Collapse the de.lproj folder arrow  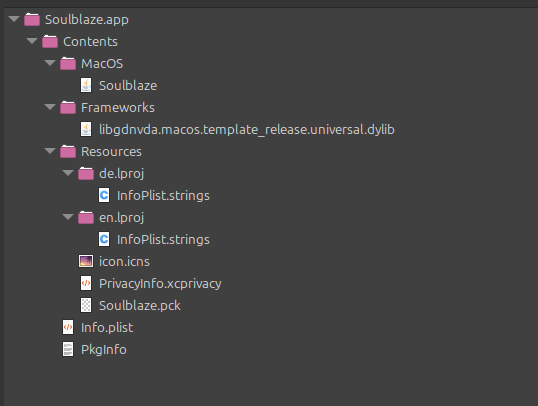point(68,173)
